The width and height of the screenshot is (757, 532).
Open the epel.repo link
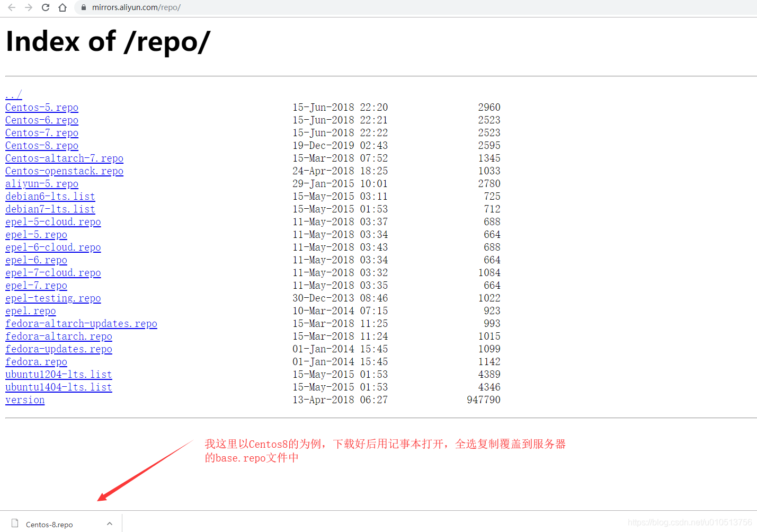[x=31, y=311]
